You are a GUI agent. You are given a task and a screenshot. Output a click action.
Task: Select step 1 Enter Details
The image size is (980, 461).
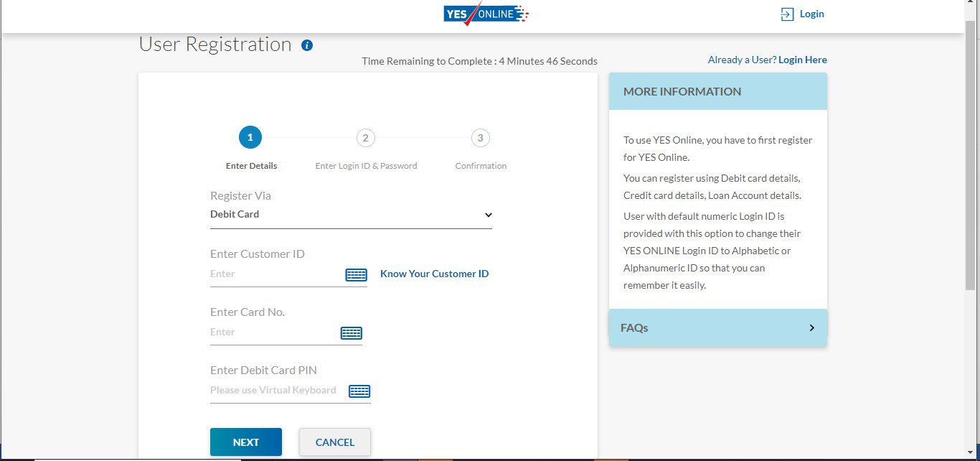click(x=250, y=137)
